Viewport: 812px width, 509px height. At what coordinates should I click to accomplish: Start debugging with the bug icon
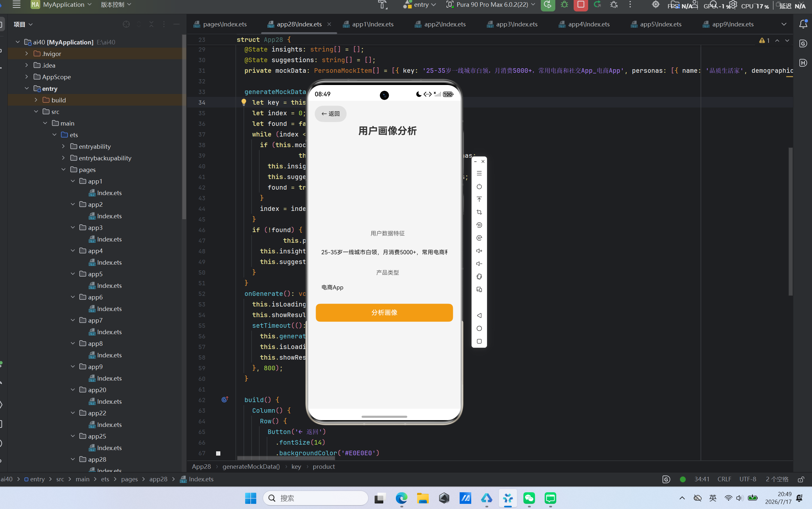[564, 5]
